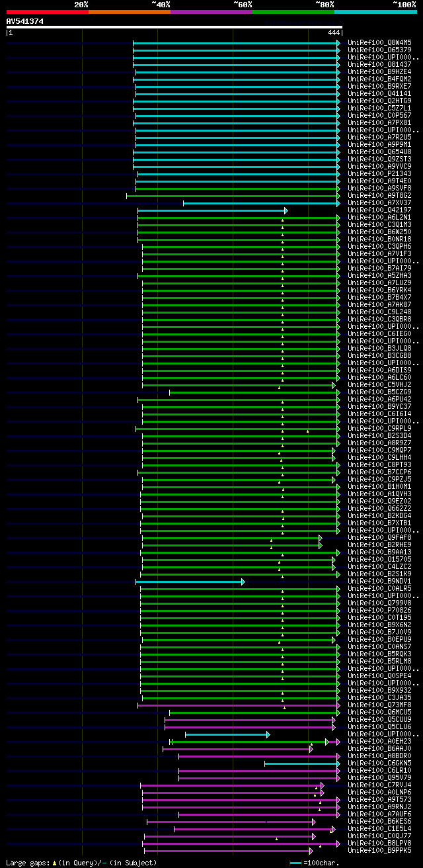Select hit UniRef100_A7V1F3
This screenshot has width=423, height=868.
click(380, 253)
